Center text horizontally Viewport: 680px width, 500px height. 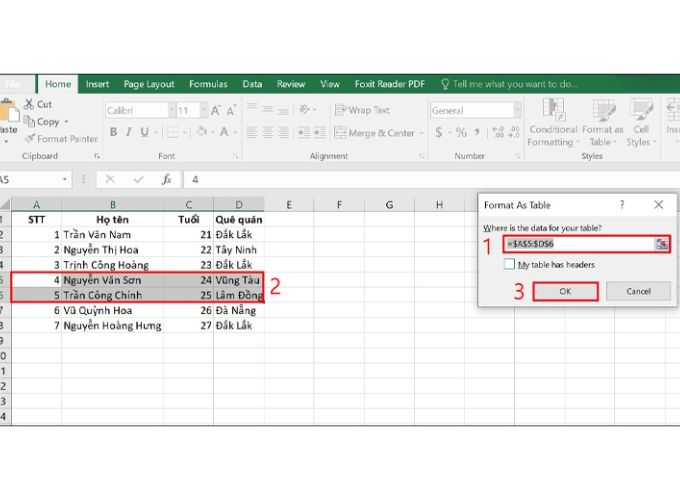[268, 132]
